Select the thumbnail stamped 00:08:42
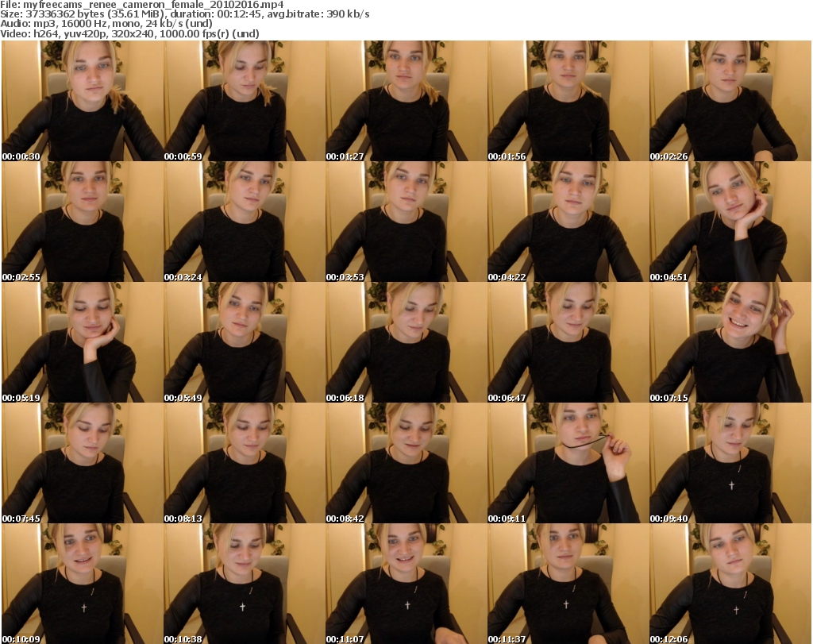The height and width of the screenshot is (644, 813). [406, 463]
